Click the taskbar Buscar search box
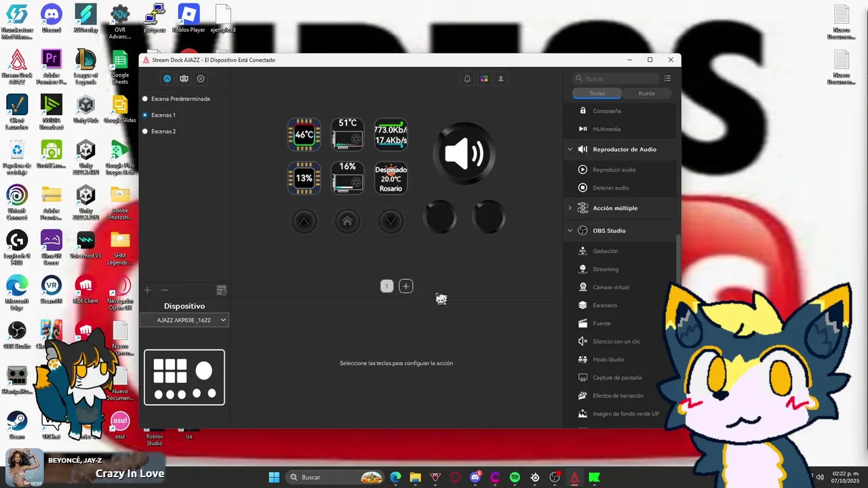 336,477
